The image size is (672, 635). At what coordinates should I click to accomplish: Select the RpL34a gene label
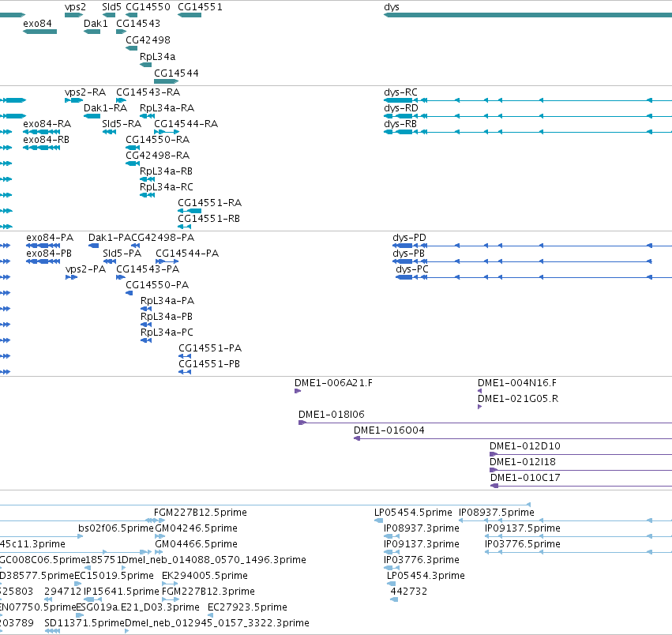click(x=157, y=57)
